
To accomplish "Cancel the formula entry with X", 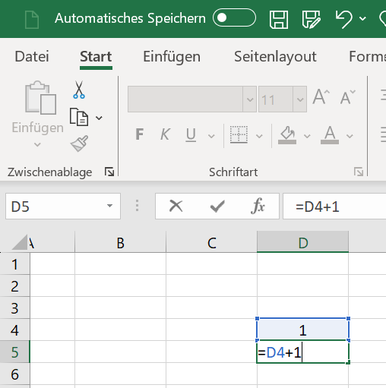I will [176, 206].
